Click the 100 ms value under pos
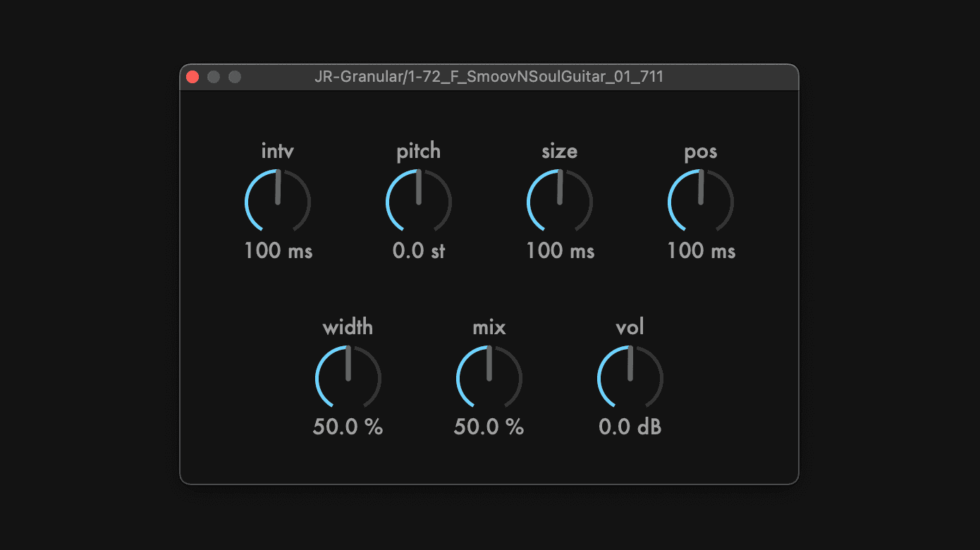 (x=701, y=251)
